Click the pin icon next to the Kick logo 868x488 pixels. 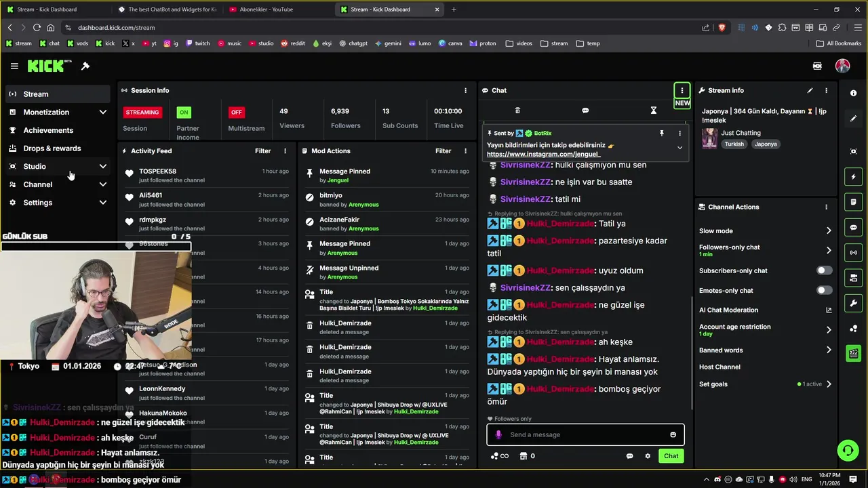(x=85, y=66)
